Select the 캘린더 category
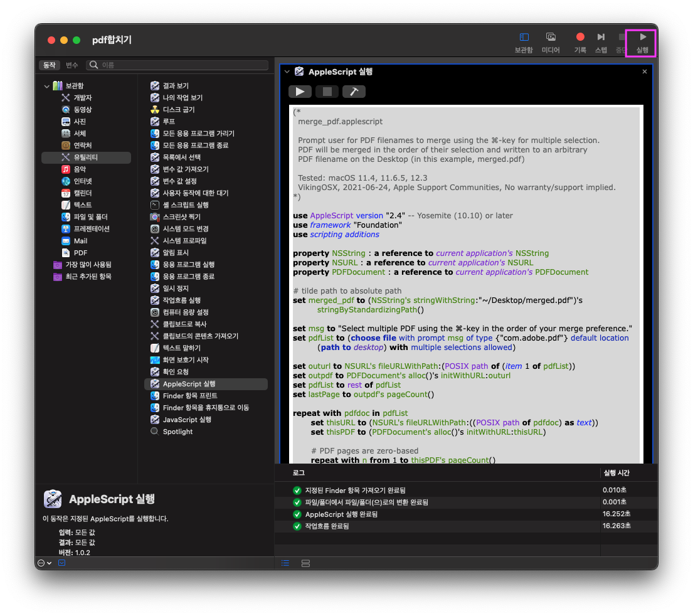Image resolution: width=693 pixels, height=616 pixels. click(x=83, y=193)
